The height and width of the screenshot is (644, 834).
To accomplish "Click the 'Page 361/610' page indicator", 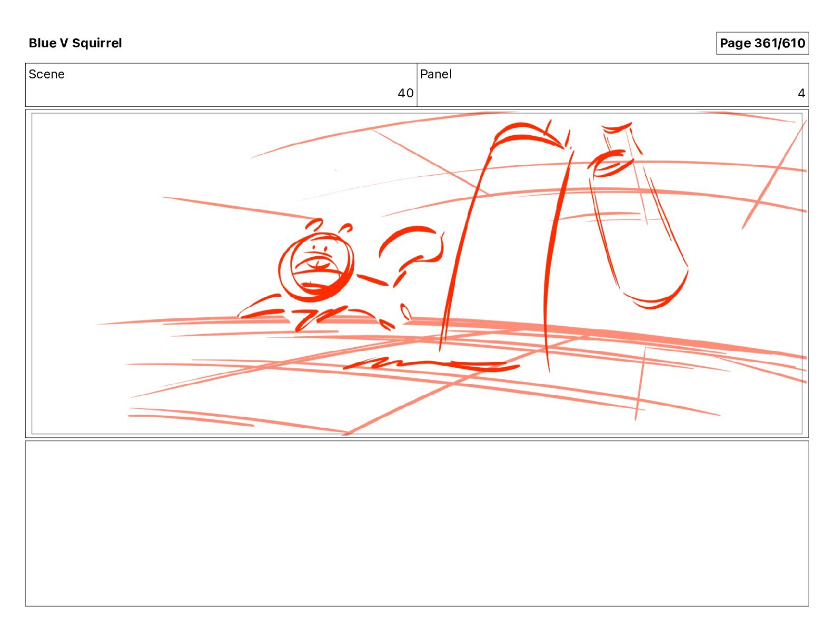I will click(762, 43).
